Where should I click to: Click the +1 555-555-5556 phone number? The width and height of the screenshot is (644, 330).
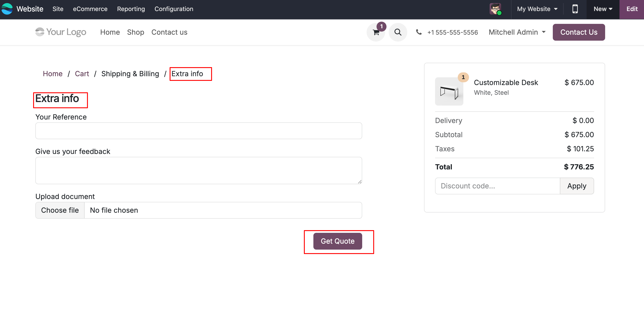(x=453, y=32)
